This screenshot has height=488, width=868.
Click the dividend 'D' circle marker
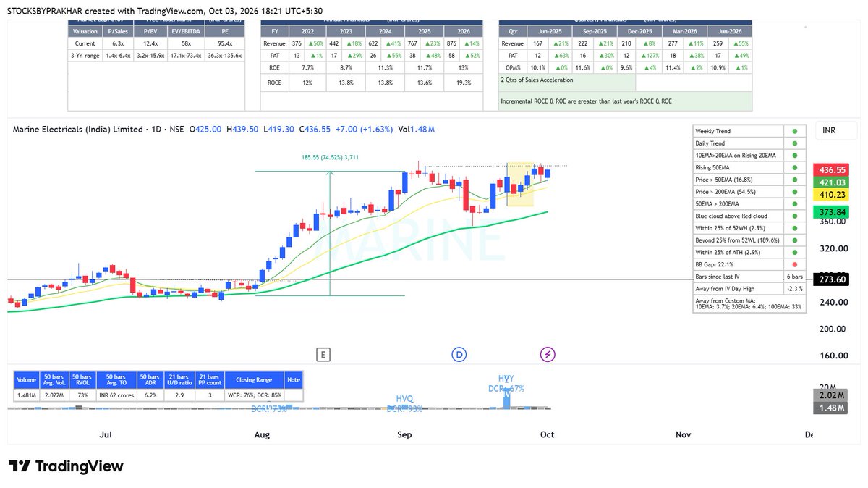[x=459, y=354]
